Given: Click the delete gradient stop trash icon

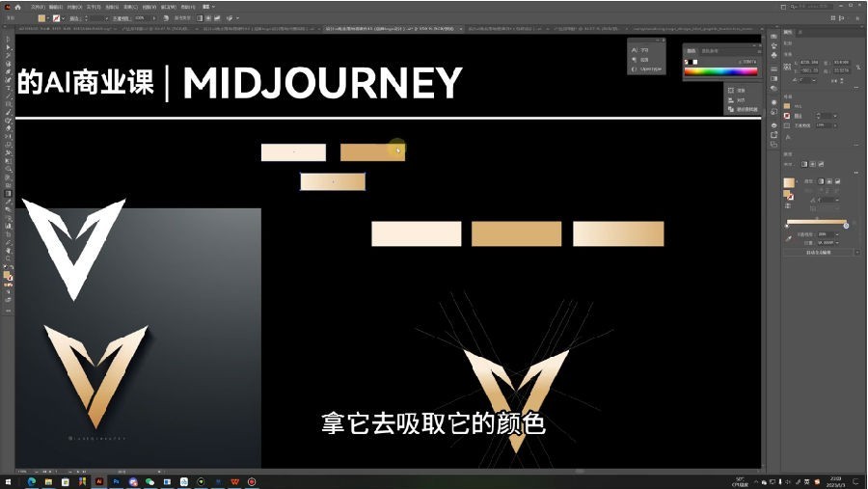Looking at the screenshot, I should pos(855,223).
